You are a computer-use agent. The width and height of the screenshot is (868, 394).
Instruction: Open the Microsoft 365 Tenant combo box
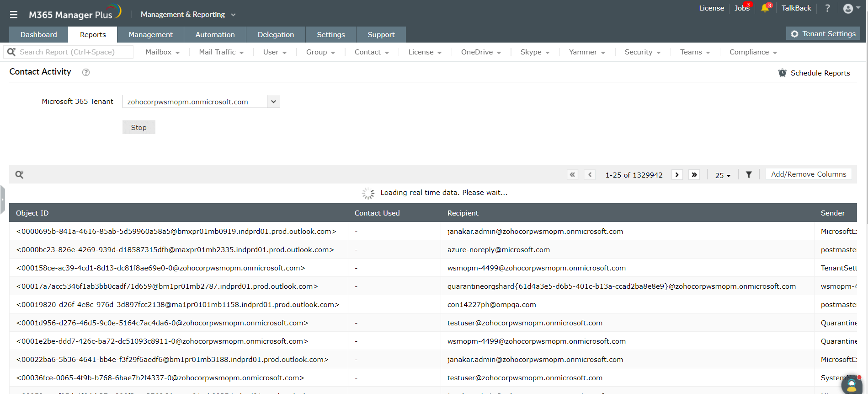tap(201, 102)
